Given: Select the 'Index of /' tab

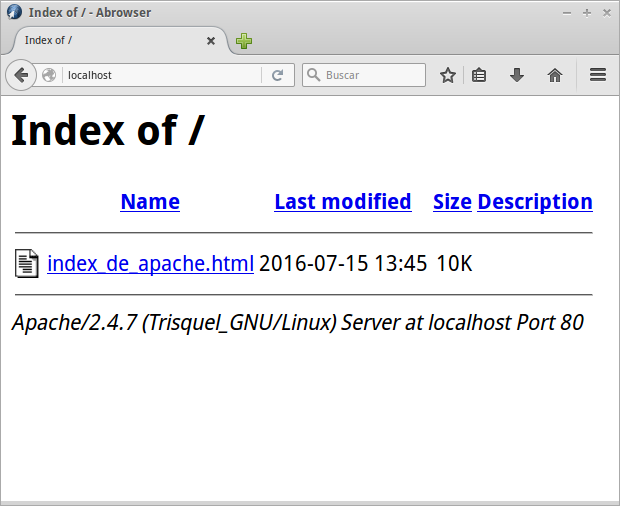Looking at the screenshot, I should click(x=110, y=41).
